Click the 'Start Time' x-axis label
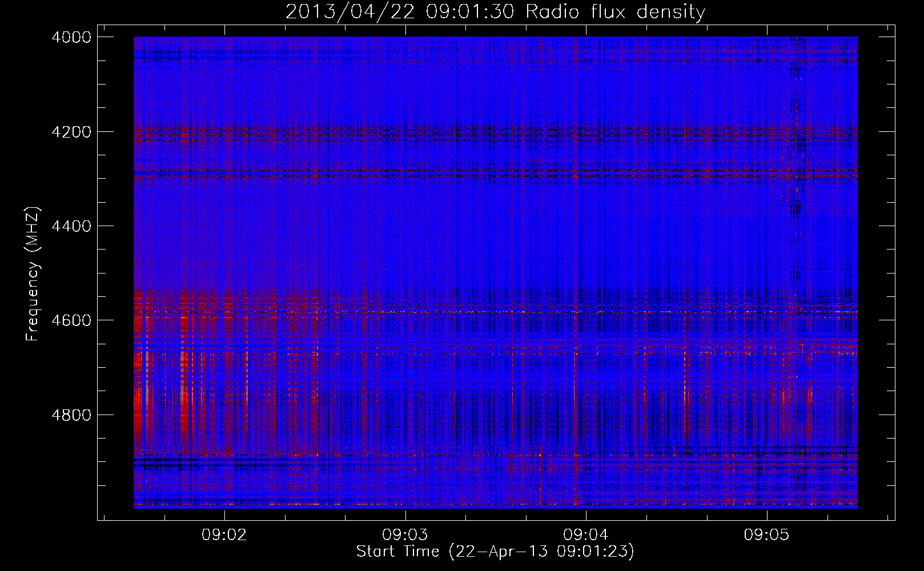This screenshot has height=571, width=924. [x=495, y=552]
